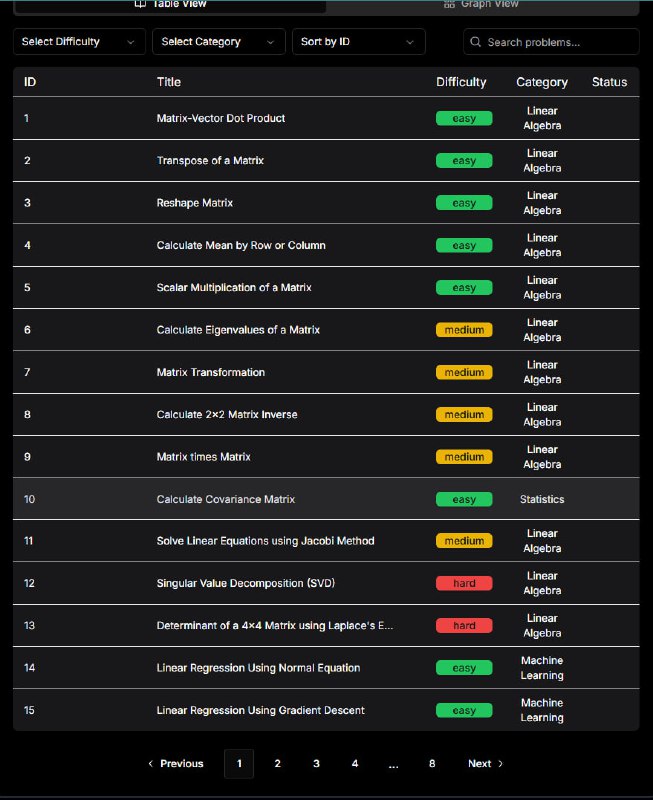Go to page 2

277,764
